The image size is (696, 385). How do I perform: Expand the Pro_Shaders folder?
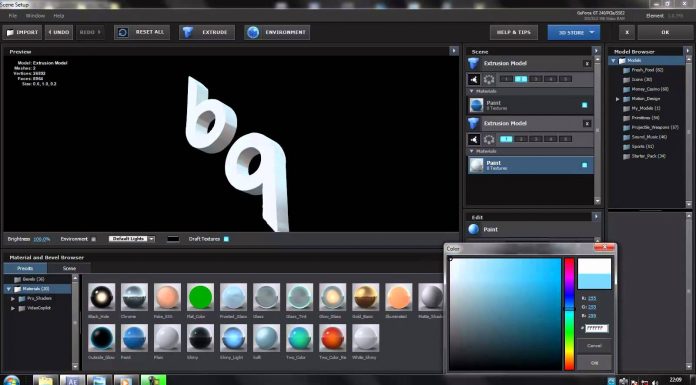click(13, 299)
